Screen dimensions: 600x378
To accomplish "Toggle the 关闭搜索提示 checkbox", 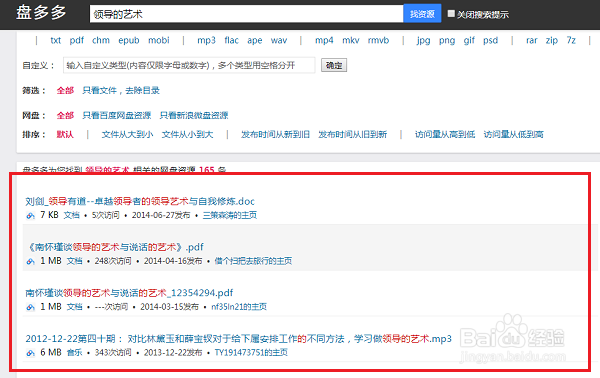I will (451, 14).
